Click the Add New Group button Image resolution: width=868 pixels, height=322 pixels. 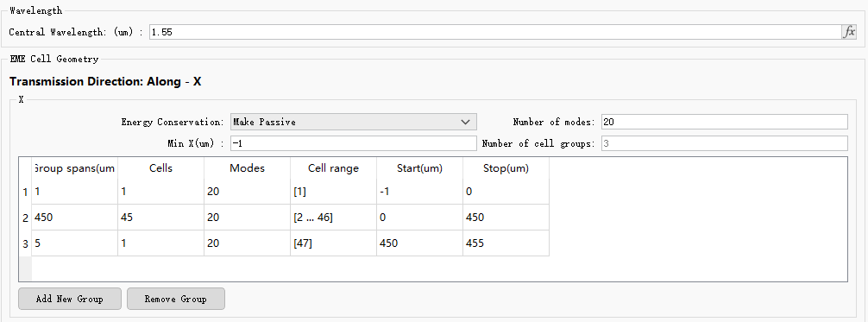[69, 299]
